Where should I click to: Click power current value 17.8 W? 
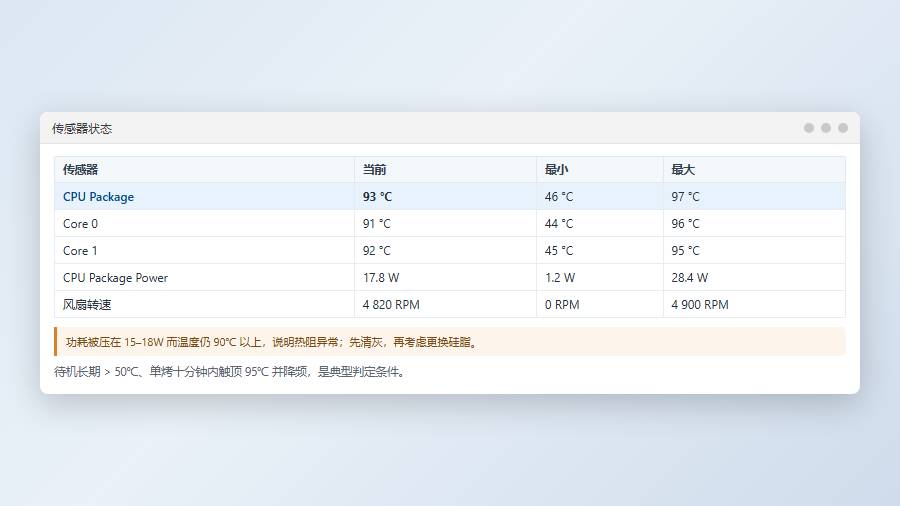381,278
